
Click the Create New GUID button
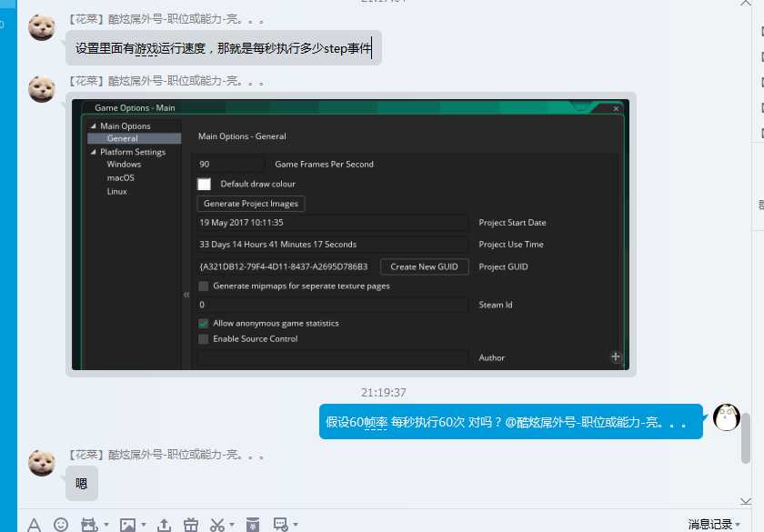click(424, 267)
